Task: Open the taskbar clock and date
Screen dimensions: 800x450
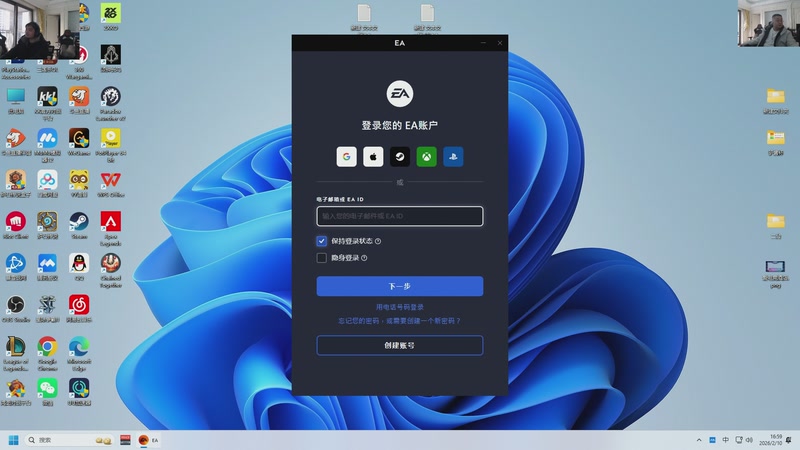Action: pos(770,440)
